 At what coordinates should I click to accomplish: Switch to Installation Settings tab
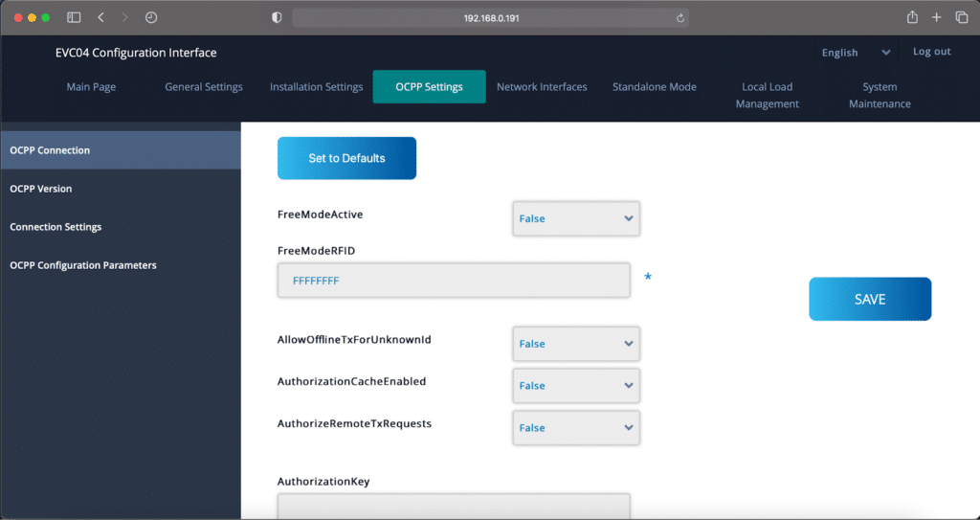pos(316,87)
